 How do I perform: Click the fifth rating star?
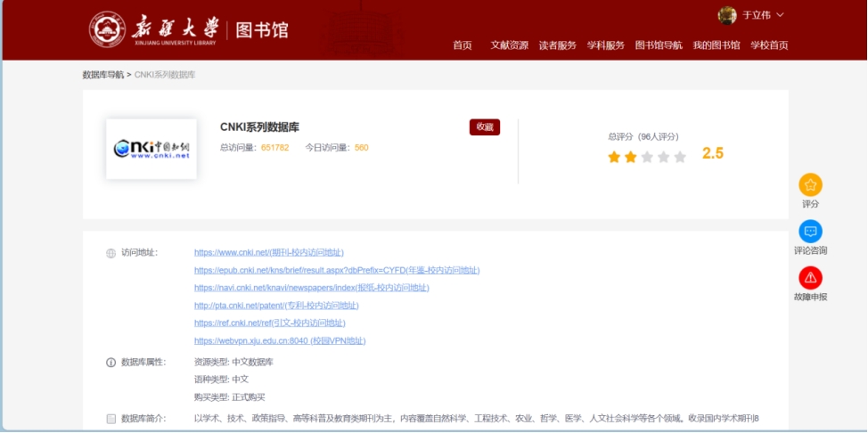(680, 157)
